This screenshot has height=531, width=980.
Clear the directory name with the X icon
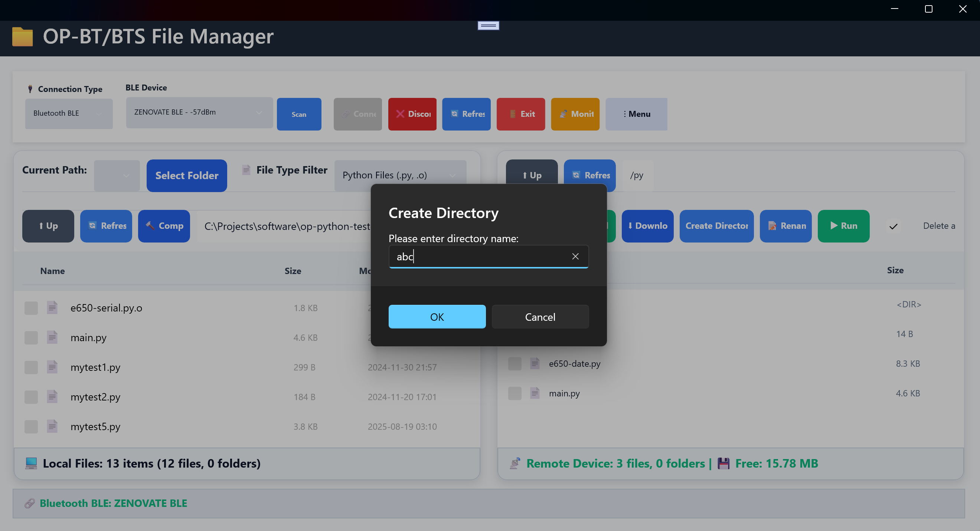pyautogui.click(x=575, y=256)
